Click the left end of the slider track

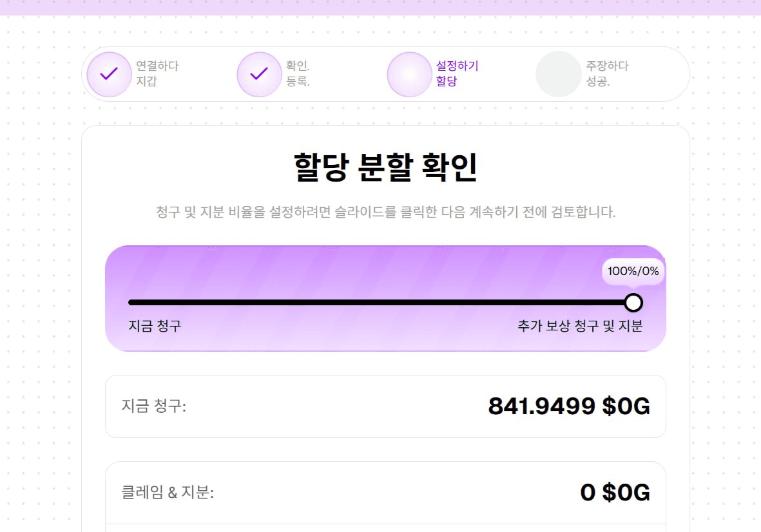[x=131, y=303]
